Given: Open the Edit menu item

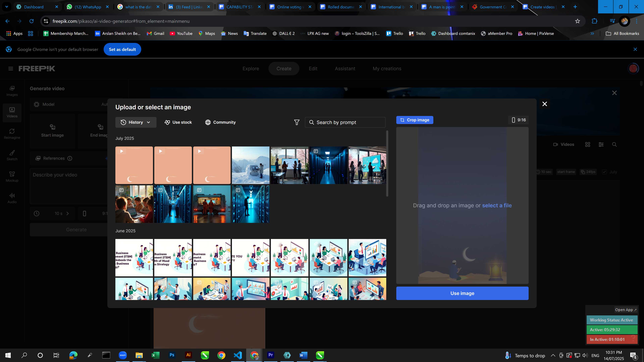Looking at the screenshot, I should click(x=313, y=68).
